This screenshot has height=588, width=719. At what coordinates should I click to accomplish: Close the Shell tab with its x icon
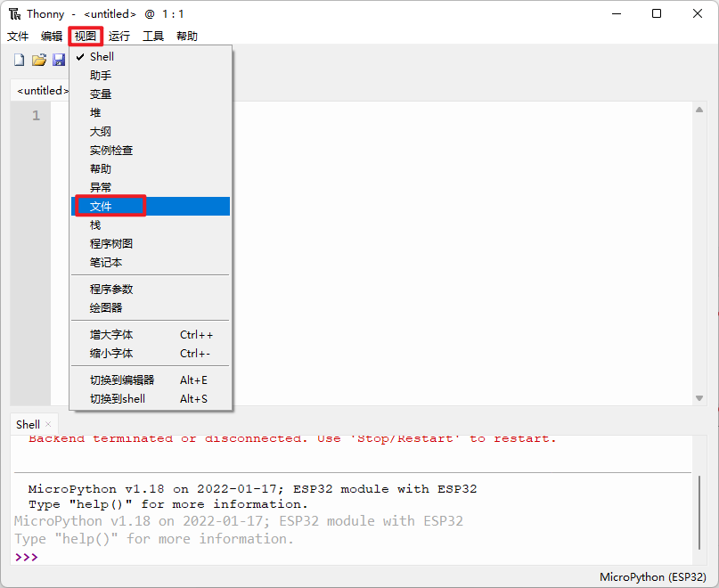(x=48, y=424)
